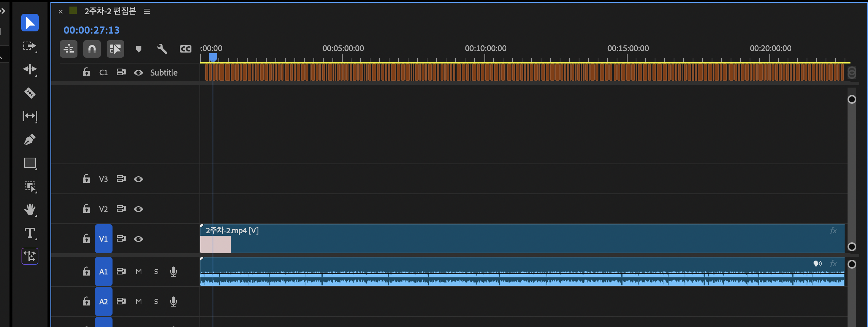Toggle sync lock on C1 track
868x327 pixels.
click(x=121, y=72)
